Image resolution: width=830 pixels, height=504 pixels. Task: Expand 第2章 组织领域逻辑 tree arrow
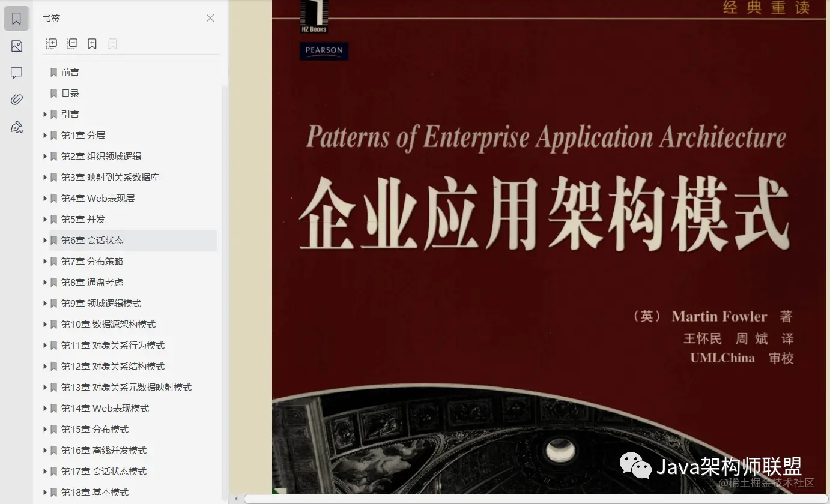[x=44, y=156]
